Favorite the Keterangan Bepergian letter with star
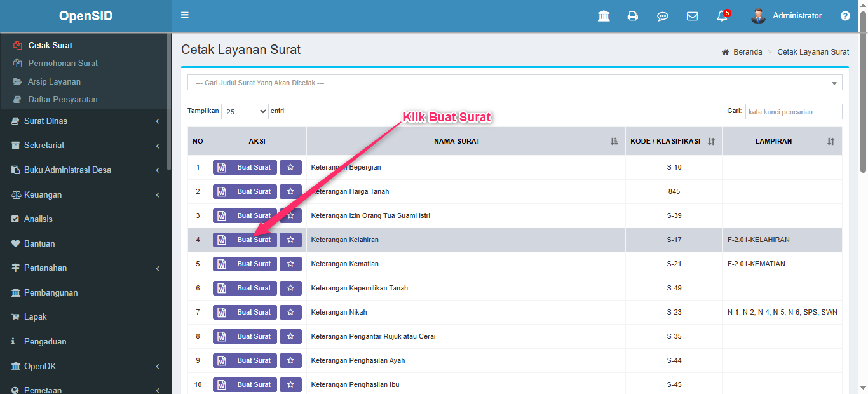This screenshot has width=868, height=394. tap(290, 167)
